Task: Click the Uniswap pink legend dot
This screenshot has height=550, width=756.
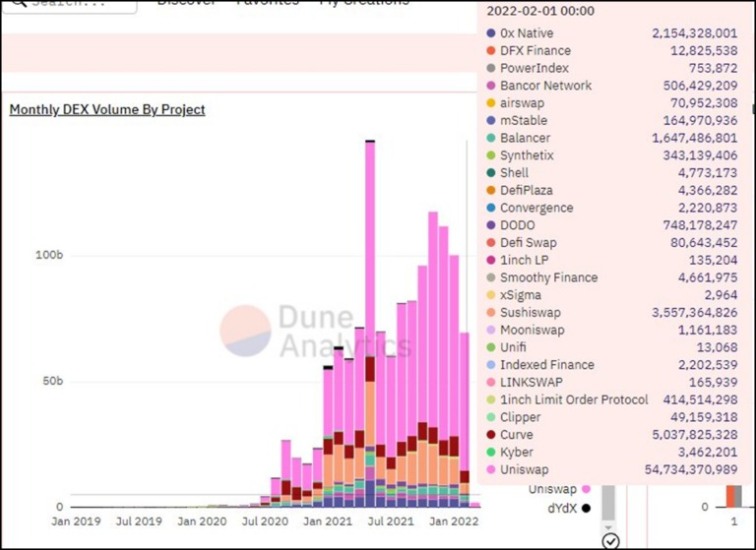Action: coord(586,489)
